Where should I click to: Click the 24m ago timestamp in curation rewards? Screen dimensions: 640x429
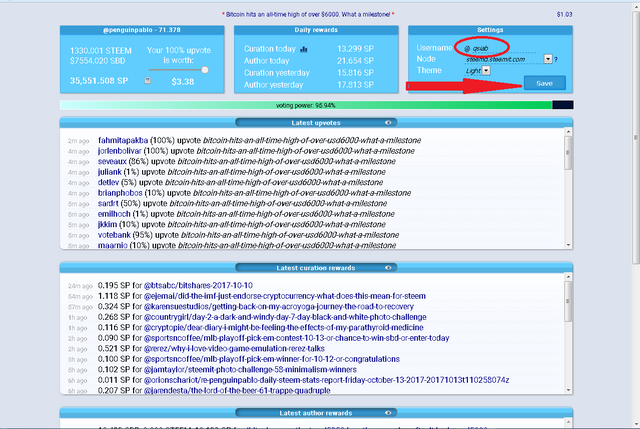click(80, 286)
